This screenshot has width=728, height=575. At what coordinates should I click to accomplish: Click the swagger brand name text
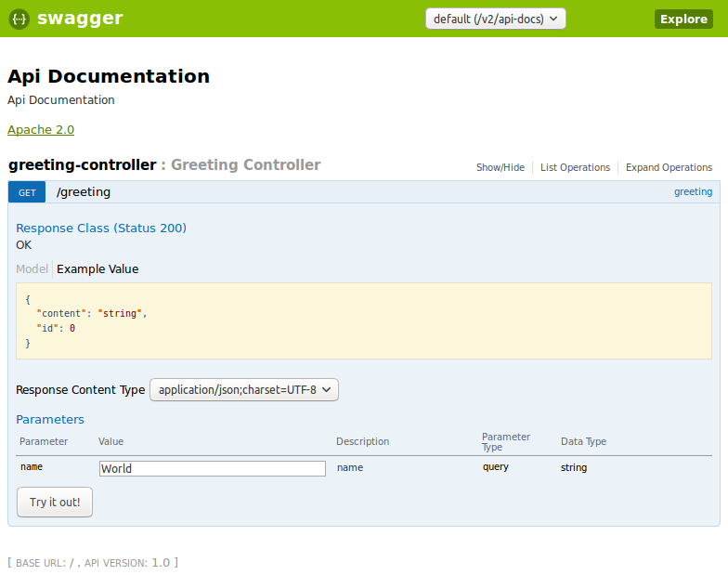tap(80, 19)
